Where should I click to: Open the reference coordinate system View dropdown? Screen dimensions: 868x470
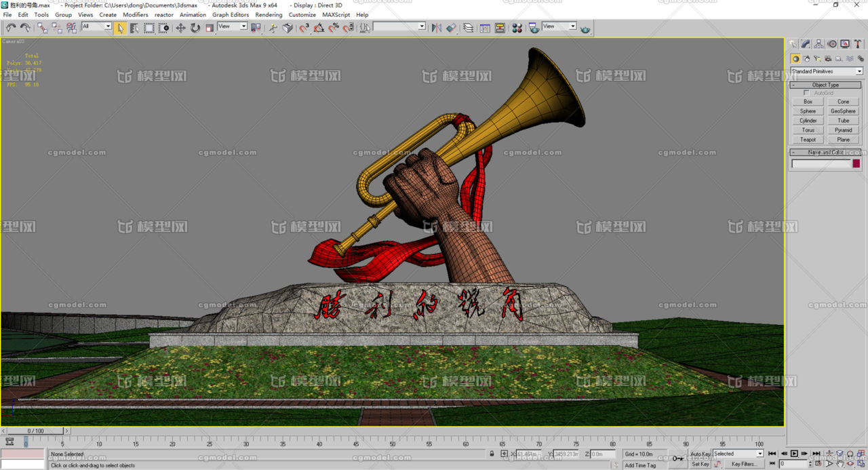click(232, 26)
